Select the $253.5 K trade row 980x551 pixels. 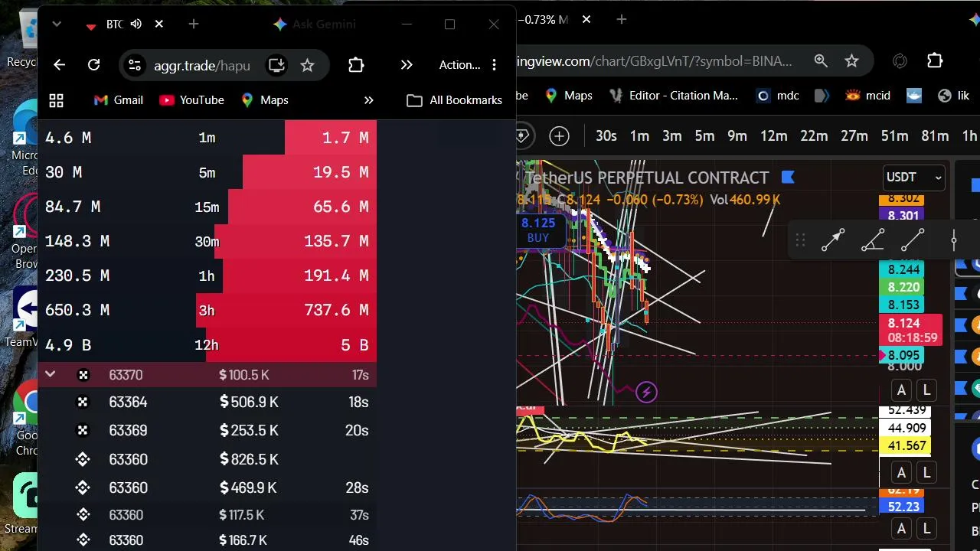point(207,430)
